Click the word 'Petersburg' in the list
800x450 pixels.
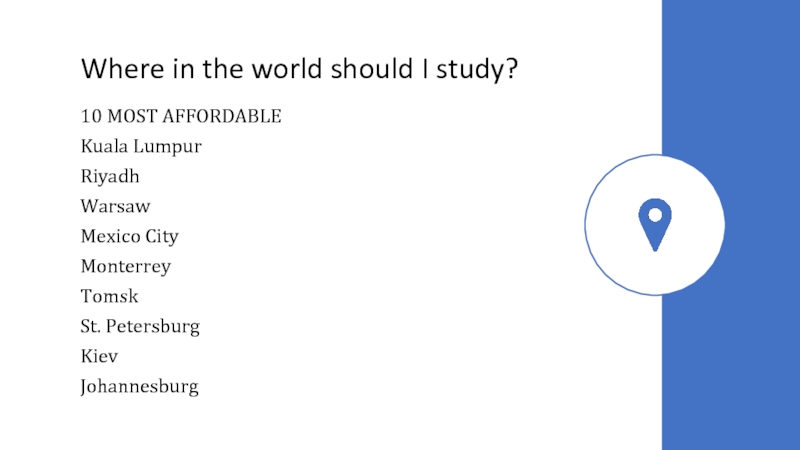point(153,327)
